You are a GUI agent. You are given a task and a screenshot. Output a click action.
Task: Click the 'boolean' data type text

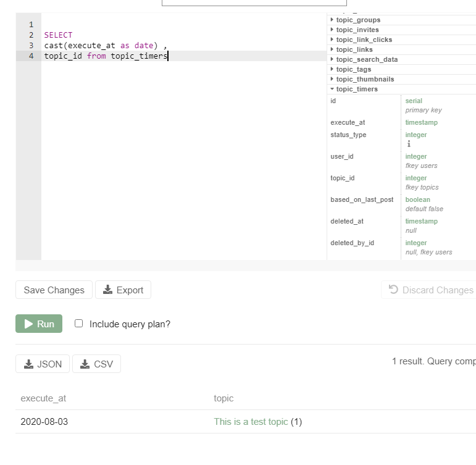click(417, 199)
